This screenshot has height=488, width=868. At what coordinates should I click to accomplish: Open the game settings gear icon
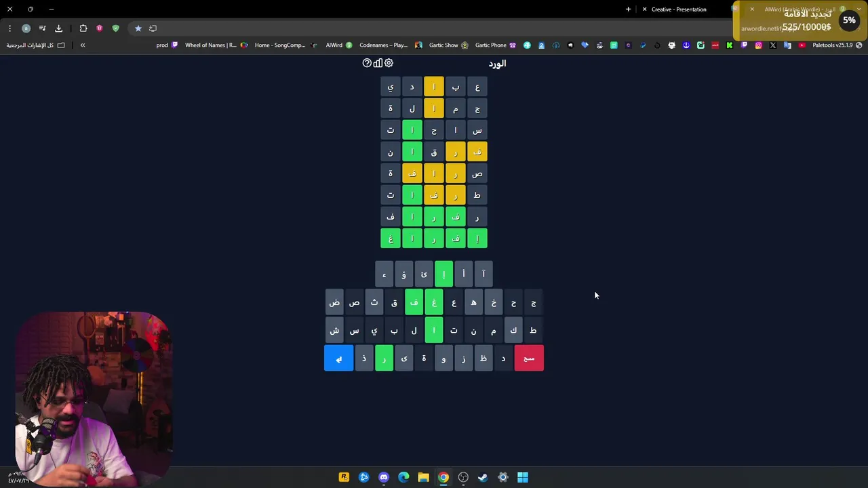[389, 63]
